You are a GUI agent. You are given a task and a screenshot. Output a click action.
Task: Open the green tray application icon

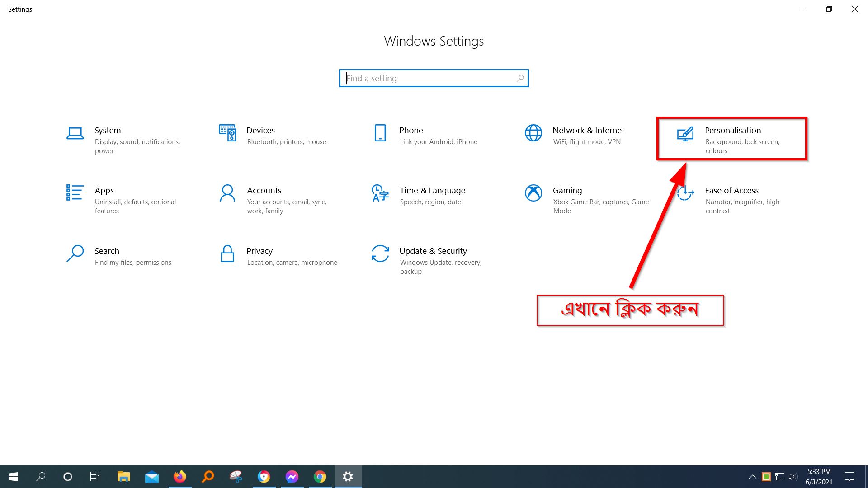tap(766, 477)
